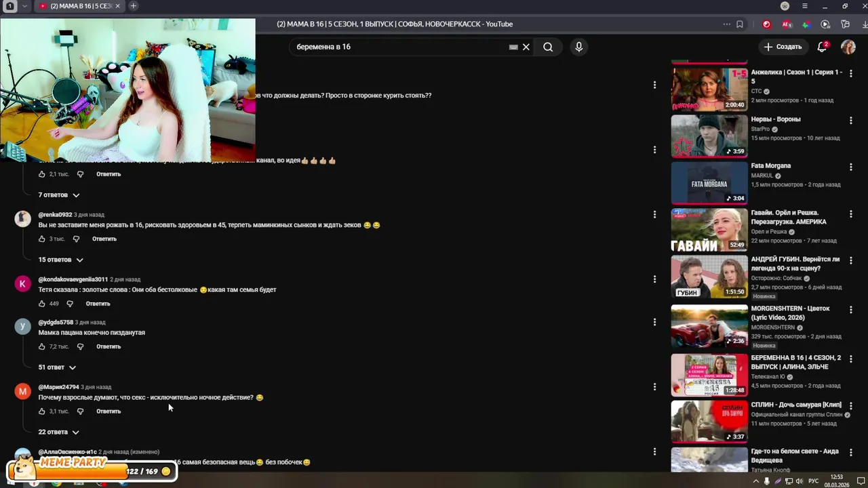Click the 'СТС' channel name
Screen dimensions: 868x488
[756, 91]
